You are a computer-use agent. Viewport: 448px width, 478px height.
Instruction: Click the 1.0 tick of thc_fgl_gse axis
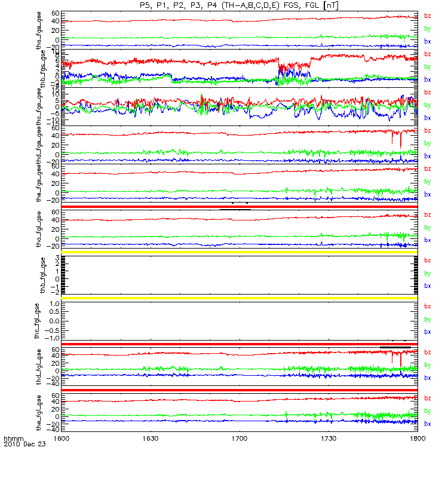[54, 304]
